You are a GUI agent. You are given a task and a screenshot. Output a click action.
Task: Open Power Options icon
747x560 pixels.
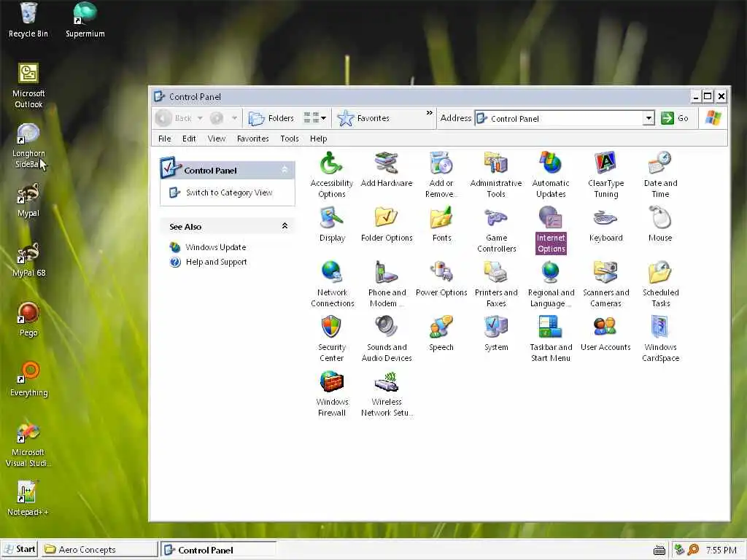point(441,279)
